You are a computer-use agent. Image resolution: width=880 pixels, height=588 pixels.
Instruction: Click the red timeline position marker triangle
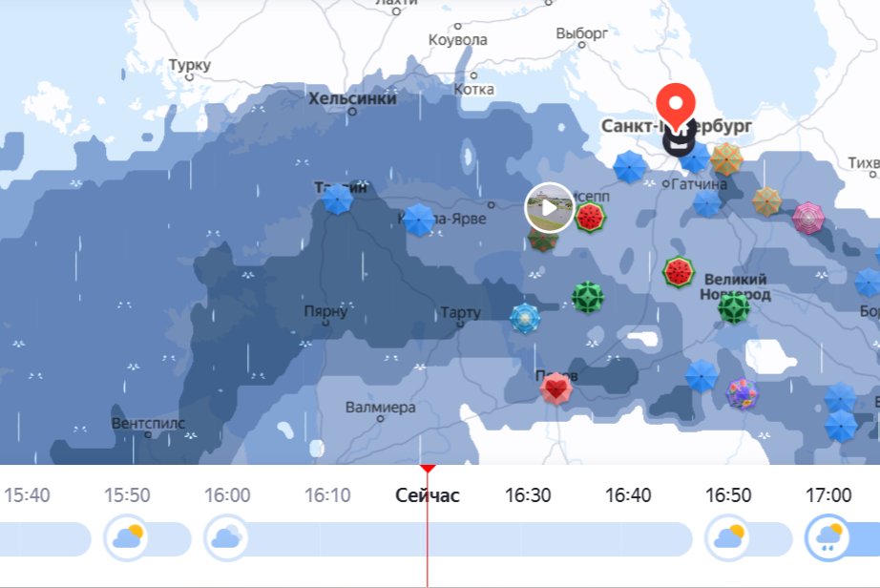[x=428, y=469]
